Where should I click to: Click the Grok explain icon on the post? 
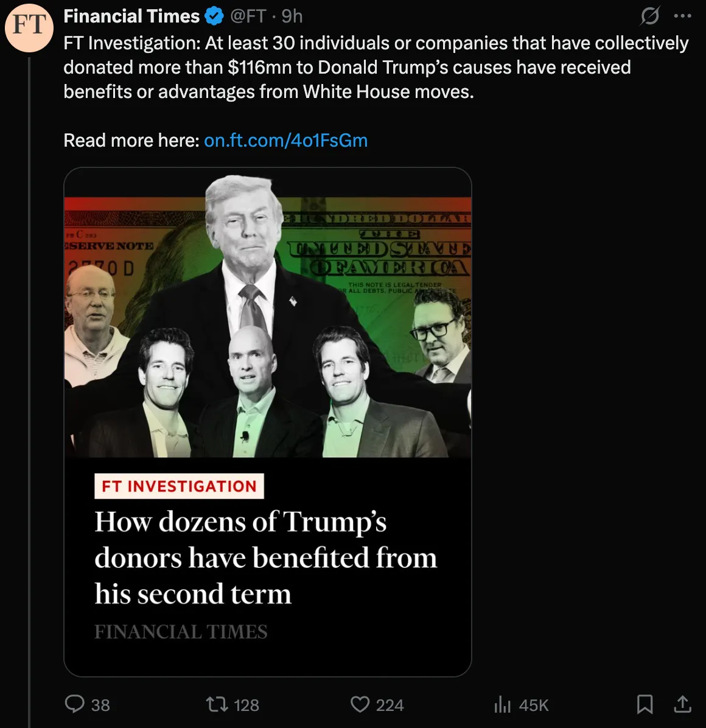tap(649, 16)
